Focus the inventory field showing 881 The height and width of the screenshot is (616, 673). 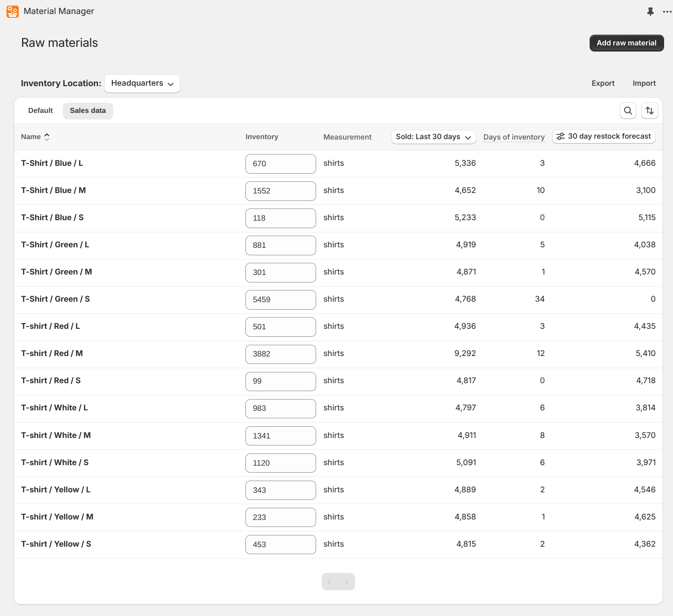point(281,245)
